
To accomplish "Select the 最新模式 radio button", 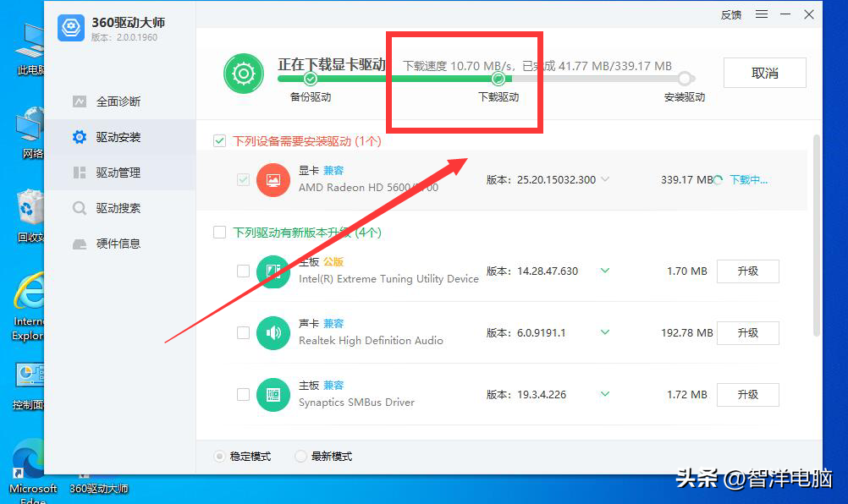I will coord(300,457).
